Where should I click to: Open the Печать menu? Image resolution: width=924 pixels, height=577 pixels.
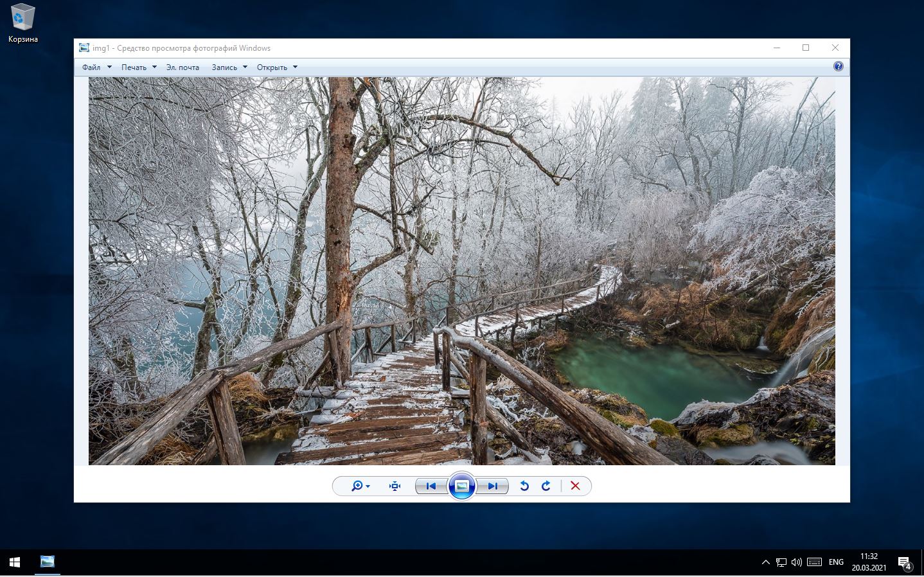pos(139,67)
